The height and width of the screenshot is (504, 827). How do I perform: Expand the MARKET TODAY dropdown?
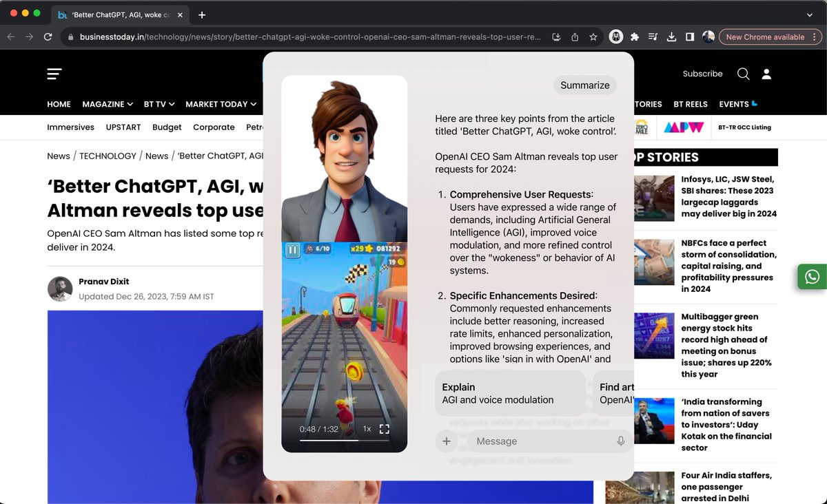221,104
